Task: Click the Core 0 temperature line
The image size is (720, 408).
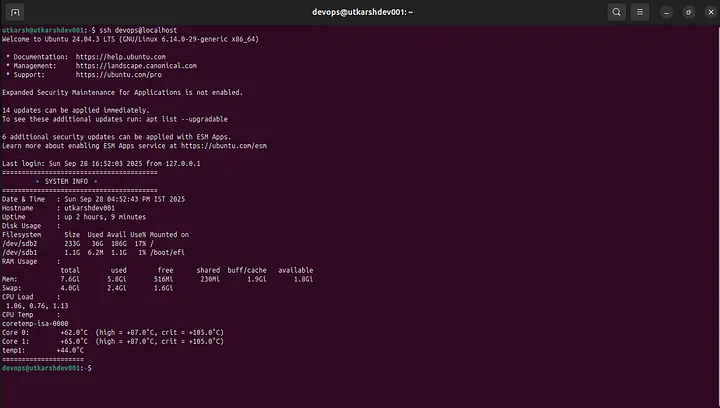Action: point(112,332)
